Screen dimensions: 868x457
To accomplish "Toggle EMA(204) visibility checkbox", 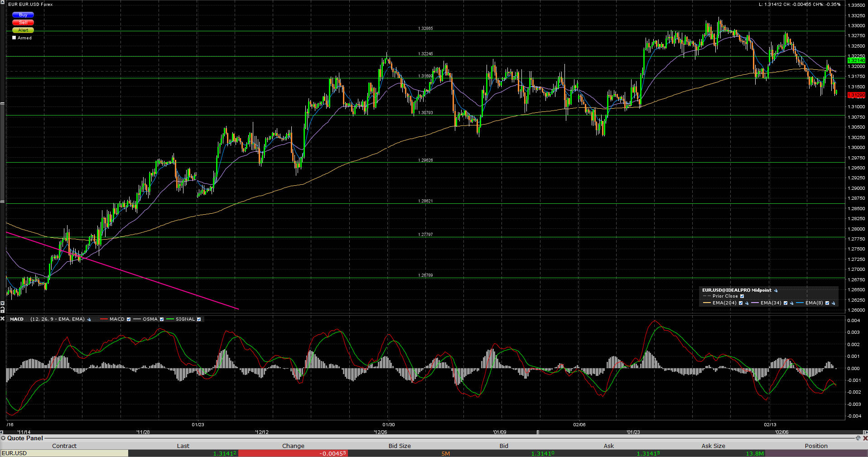I will [x=741, y=303].
